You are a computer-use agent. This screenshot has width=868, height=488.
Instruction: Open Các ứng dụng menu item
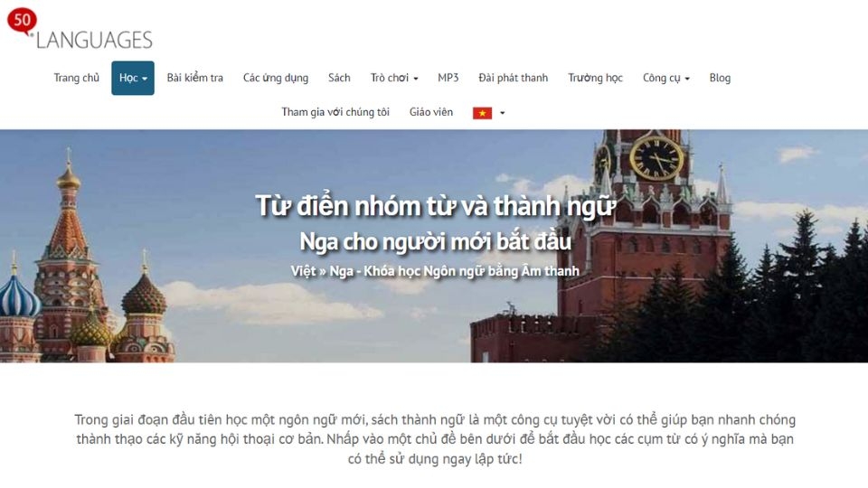click(x=276, y=78)
